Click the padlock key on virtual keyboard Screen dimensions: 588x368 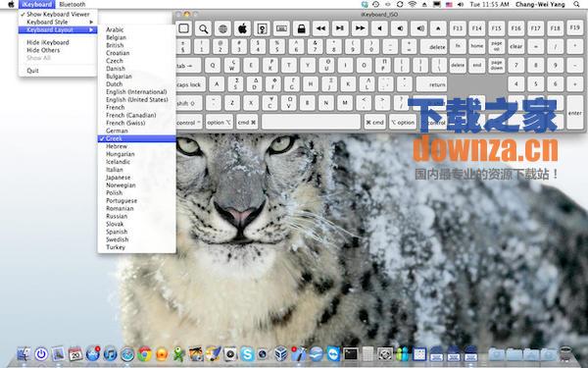(301, 28)
